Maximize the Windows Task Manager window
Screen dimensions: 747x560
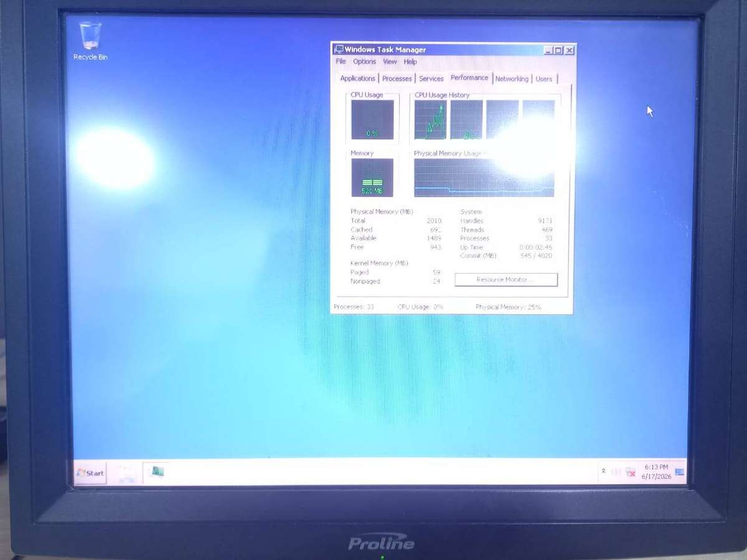(x=558, y=50)
